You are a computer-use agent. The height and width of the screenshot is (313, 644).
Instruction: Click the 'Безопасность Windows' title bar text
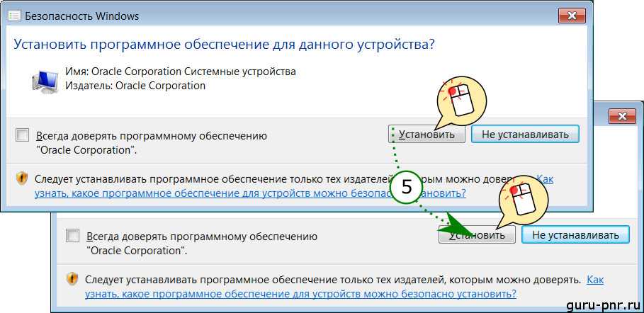(82, 16)
